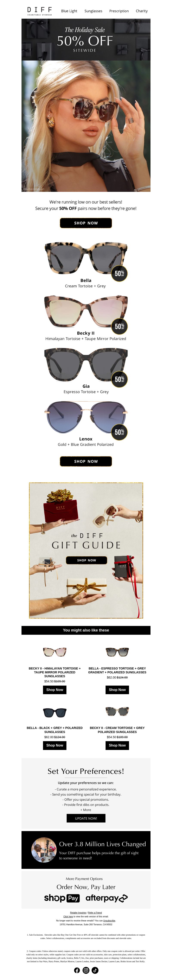
Task: Follow the Unsubscribe link
Action: [109, 921]
